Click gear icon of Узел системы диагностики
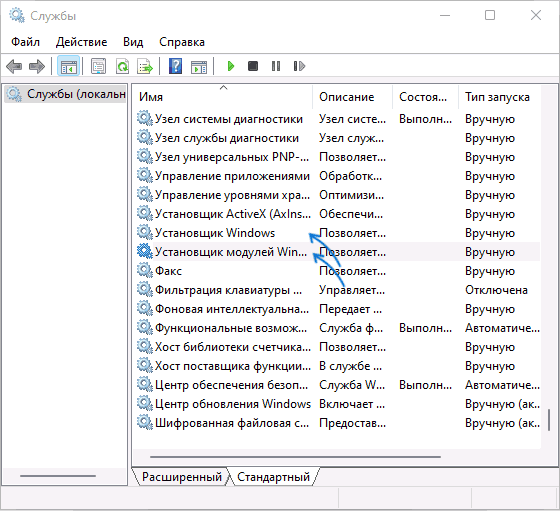The image size is (560, 511). (x=145, y=118)
